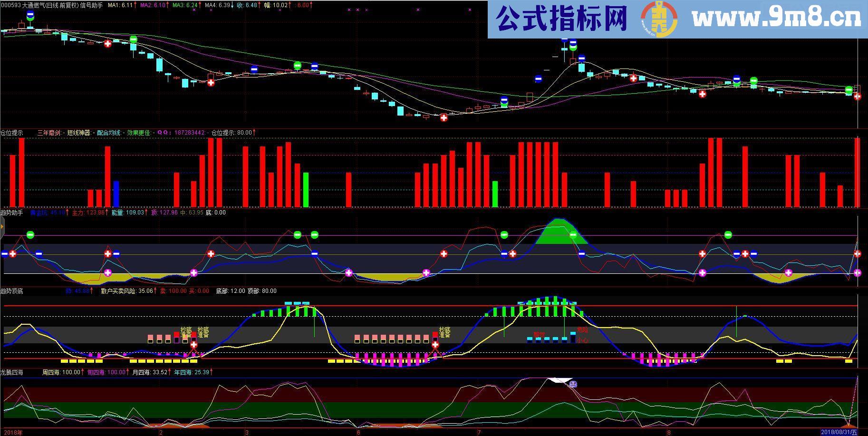Click red plus marker at price chart's lowest point
Screen dimensions: 868x436
444,117
